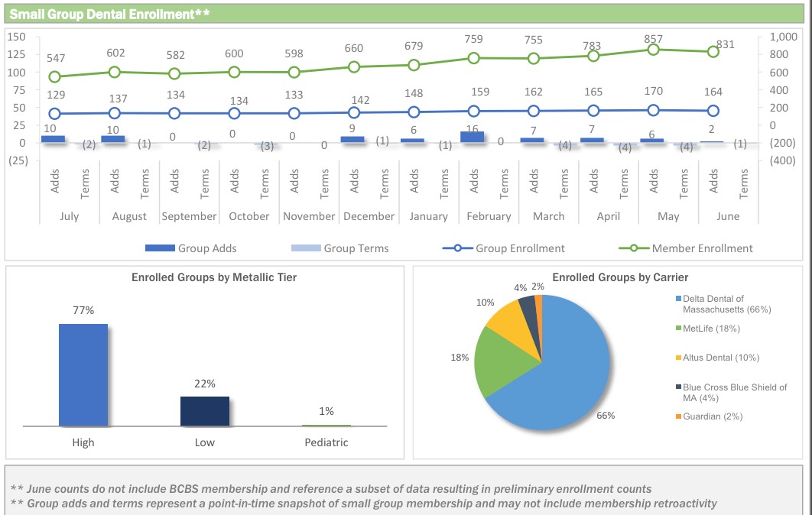Select the Group Enrollment legend line marker

pos(457,248)
